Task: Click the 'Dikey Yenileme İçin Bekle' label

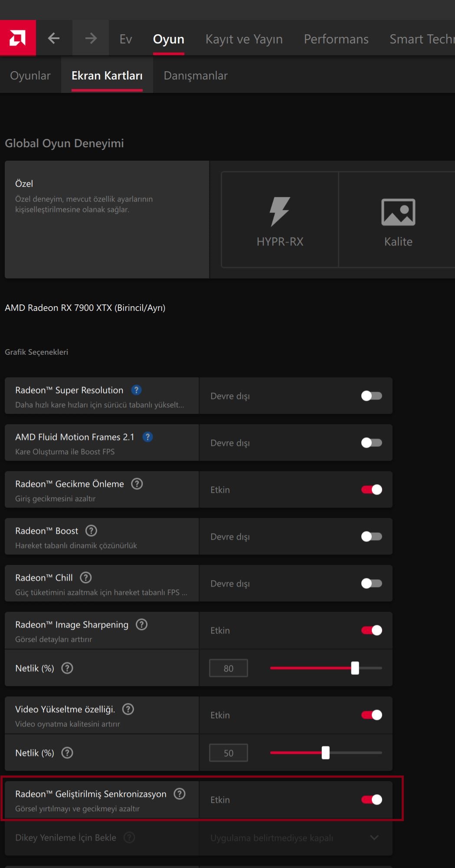Action: 66,838
